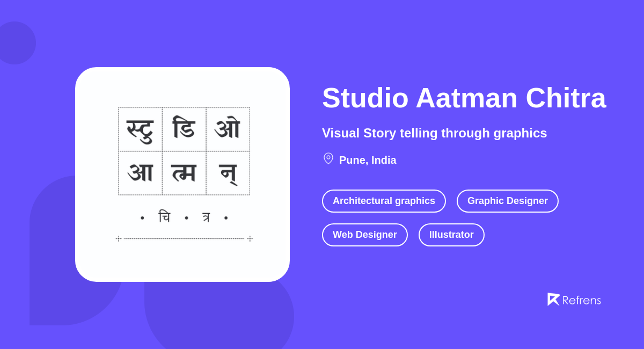Select the location pin icon beside Pune, India
The width and height of the screenshot is (644, 349).
click(x=328, y=158)
